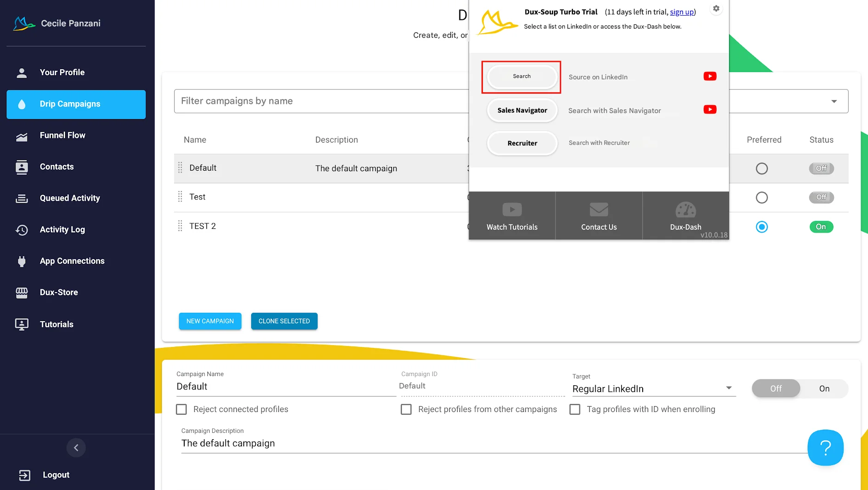868x490 pixels.
Task: Open Your Profile menu item
Action: pyautogui.click(x=76, y=72)
